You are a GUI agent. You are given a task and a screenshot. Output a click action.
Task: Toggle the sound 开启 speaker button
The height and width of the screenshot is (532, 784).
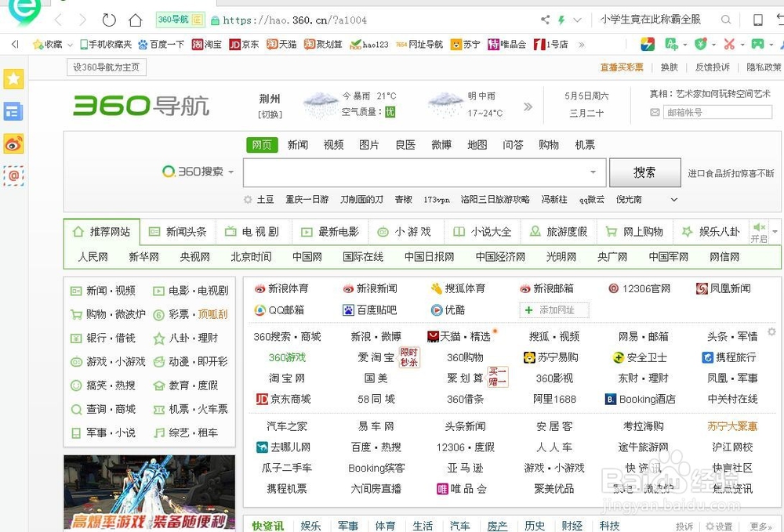pyautogui.click(x=759, y=233)
